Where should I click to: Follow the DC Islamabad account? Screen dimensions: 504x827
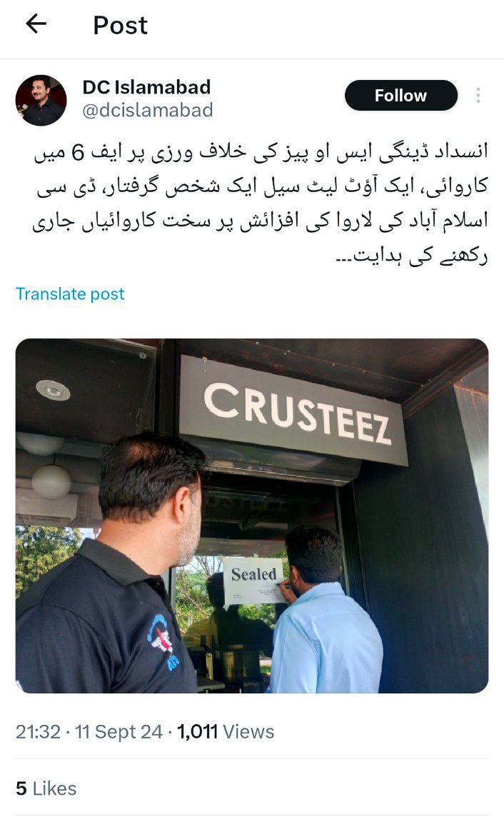(x=400, y=96)
